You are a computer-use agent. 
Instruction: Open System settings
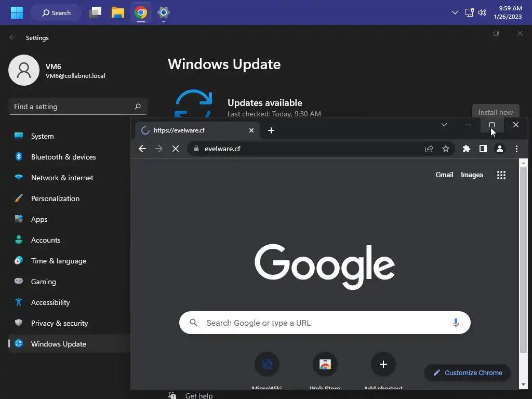(70, 136)
